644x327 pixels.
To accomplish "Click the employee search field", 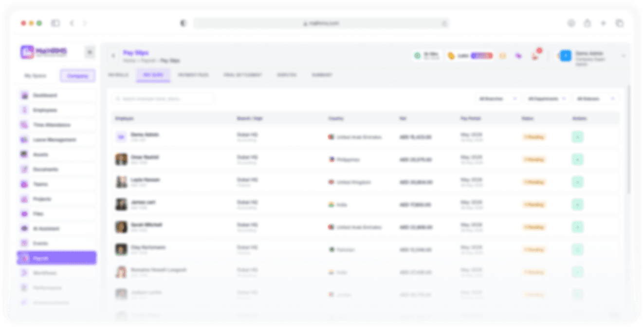I will point(163,99).
